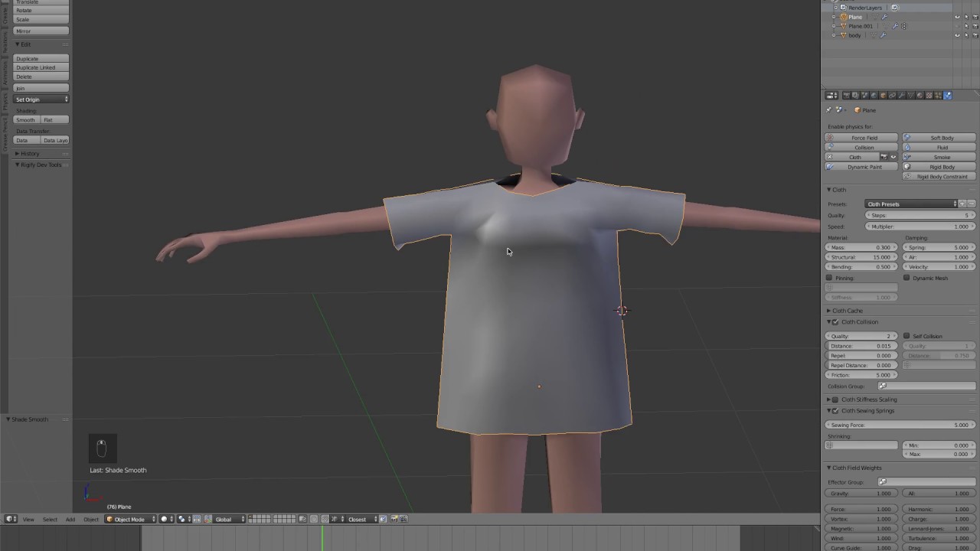Expand the Rigify Dev Tools panel
This screenshot has width=980, height=551.
tap(38, 165)
